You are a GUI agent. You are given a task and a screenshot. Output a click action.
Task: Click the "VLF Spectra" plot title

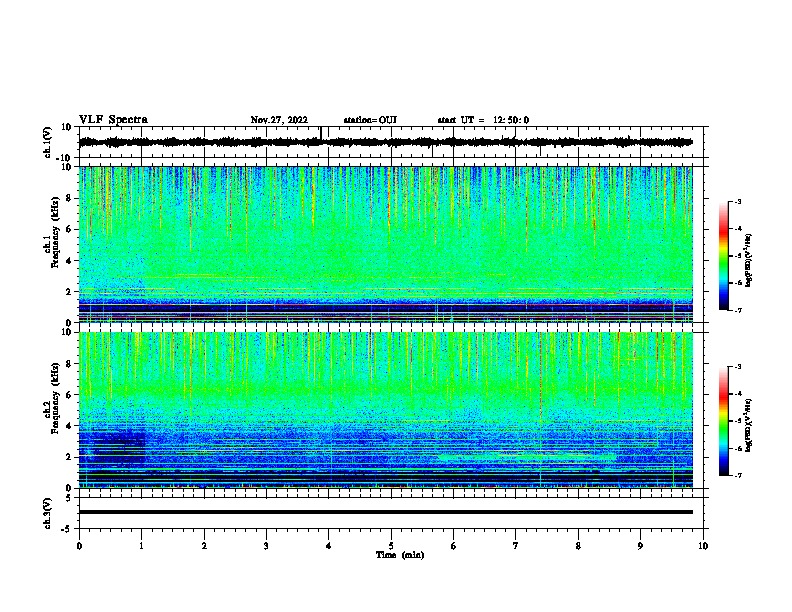tap(113, 120)
